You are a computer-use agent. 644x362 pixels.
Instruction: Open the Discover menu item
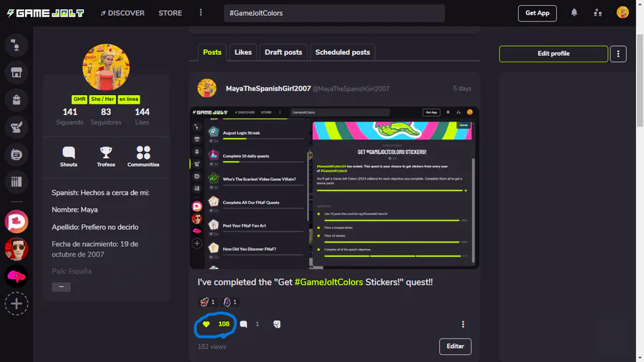[122, 13]
